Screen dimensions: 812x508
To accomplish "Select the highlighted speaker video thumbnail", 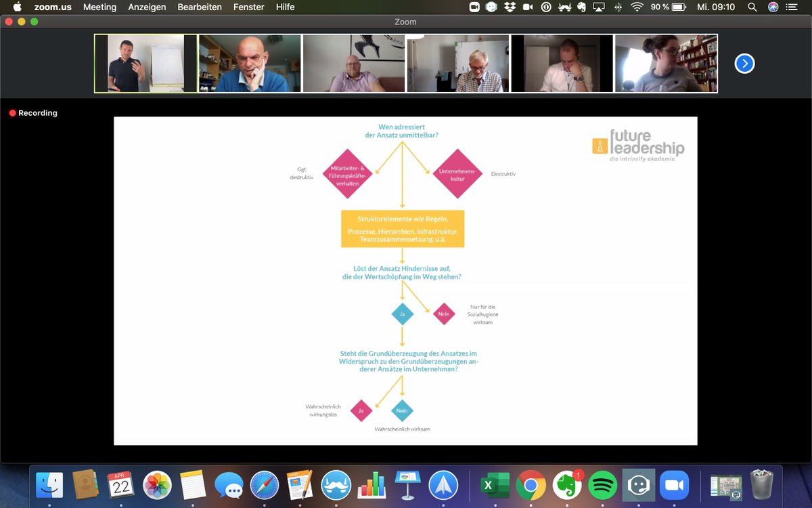I will (x=145, y=63).
